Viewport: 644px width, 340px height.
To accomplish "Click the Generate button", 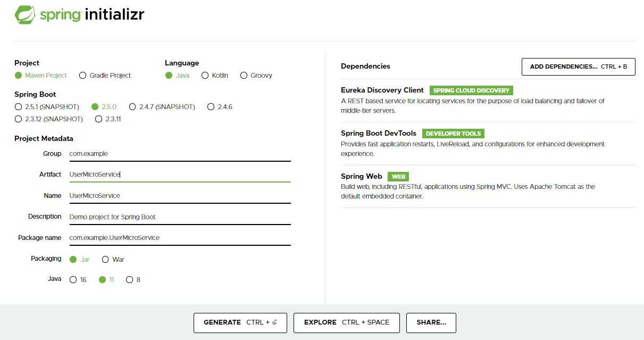I will coord(240,322).
